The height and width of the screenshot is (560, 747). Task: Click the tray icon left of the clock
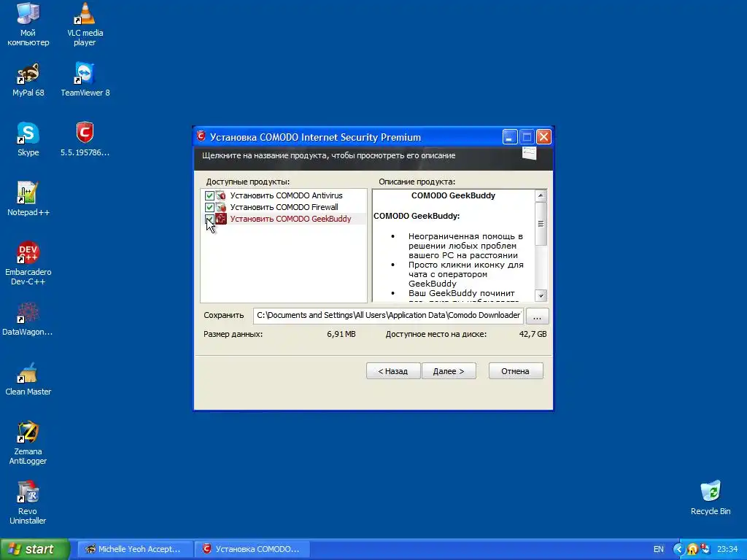click(705, 549)
